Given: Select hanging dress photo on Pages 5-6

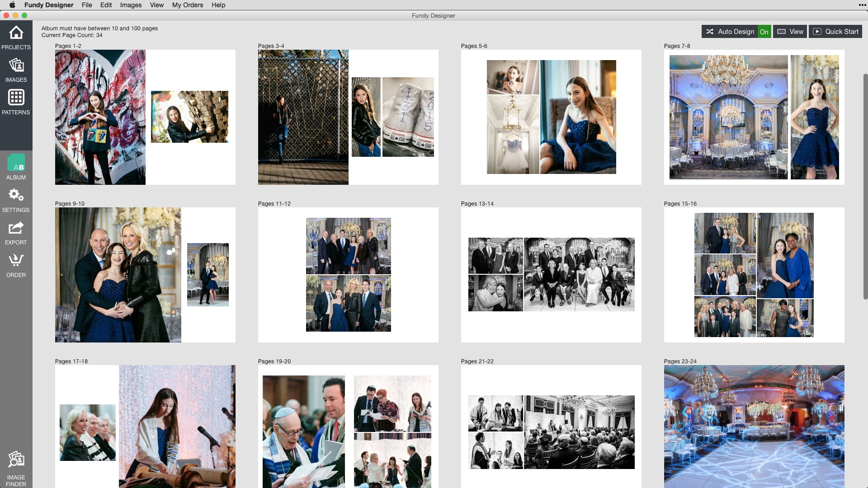Looking at the screenshot, I should click(513, 135).
